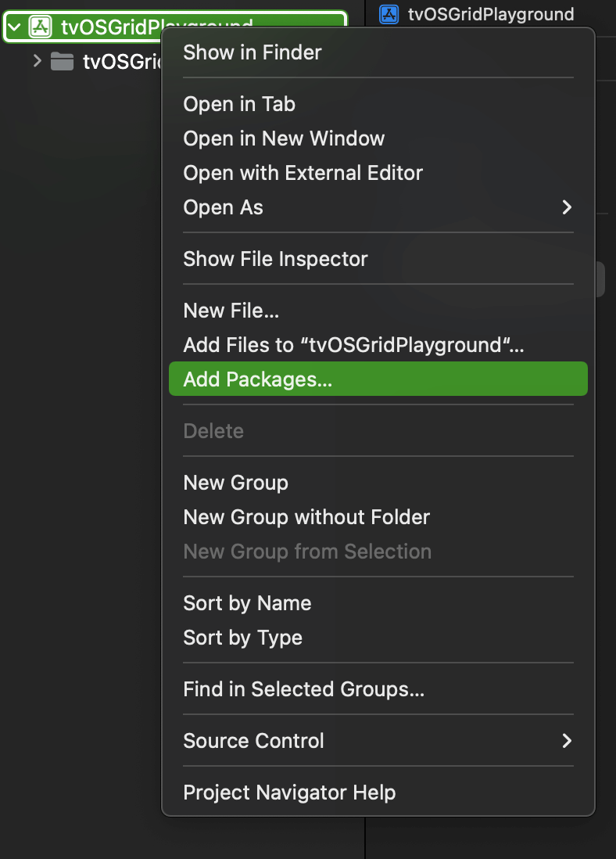Choose New Group

click(378, 483)
